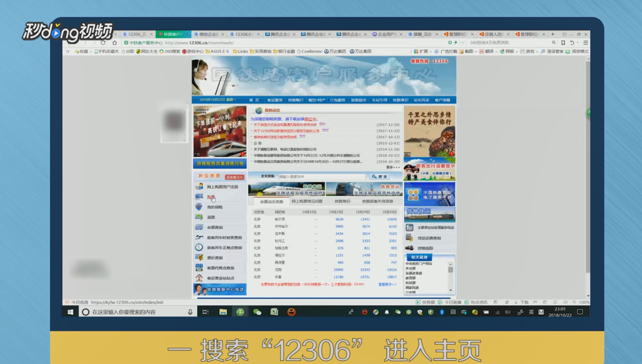Click the 余票查询 sidebar icon

click(199, 227)
